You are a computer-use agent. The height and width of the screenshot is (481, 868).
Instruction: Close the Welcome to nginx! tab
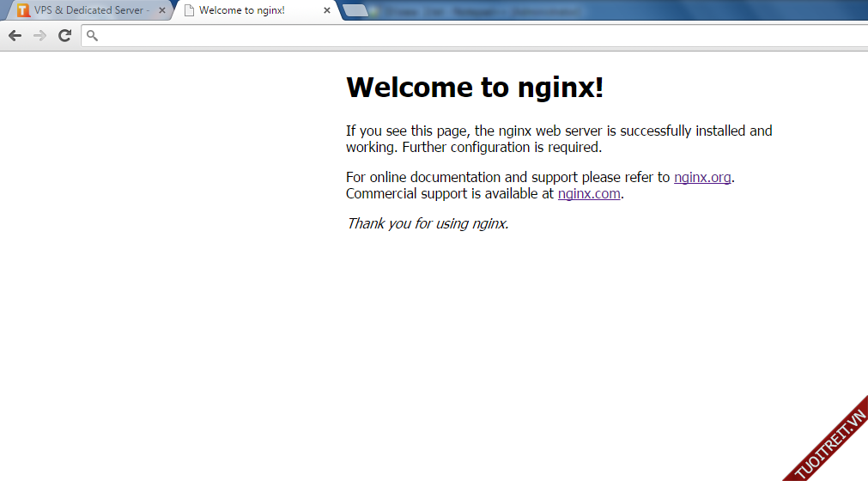pyautogui.click(x=327, y=10)
